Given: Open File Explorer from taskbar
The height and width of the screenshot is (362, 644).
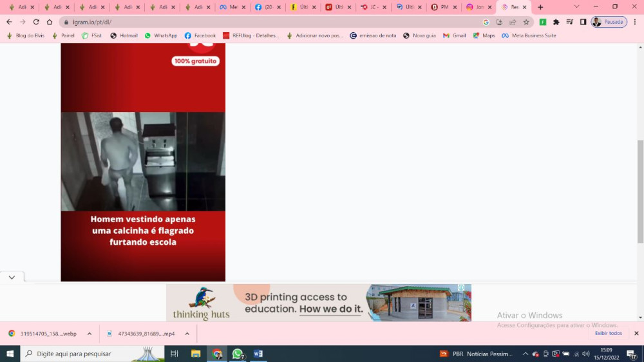Looking at the screenshot, I should click(196, 354).
